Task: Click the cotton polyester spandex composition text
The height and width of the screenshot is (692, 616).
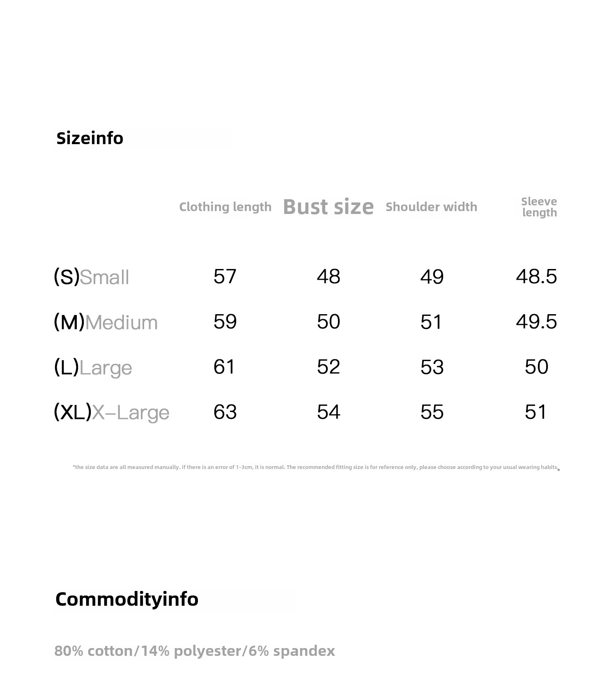Action: point(195,651)
